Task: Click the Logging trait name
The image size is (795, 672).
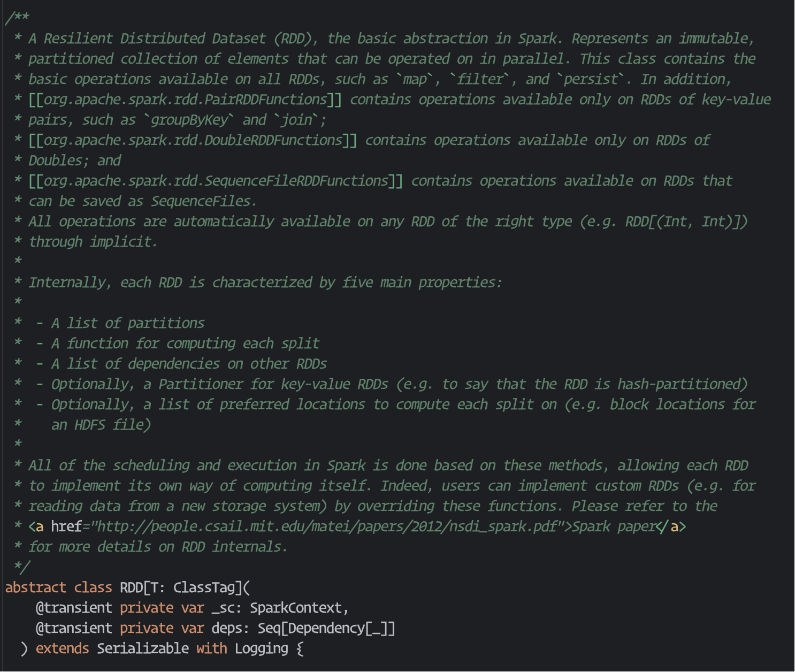Action: click(x=261, y=648)
